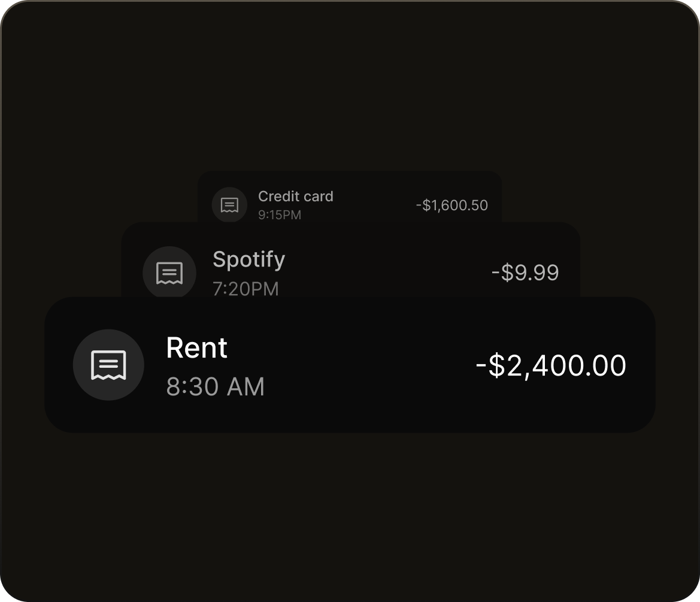Select the document glyph inside the Rent circle
Image resolution: width=700 pixels, height=602 pixels.
[108, 365]
